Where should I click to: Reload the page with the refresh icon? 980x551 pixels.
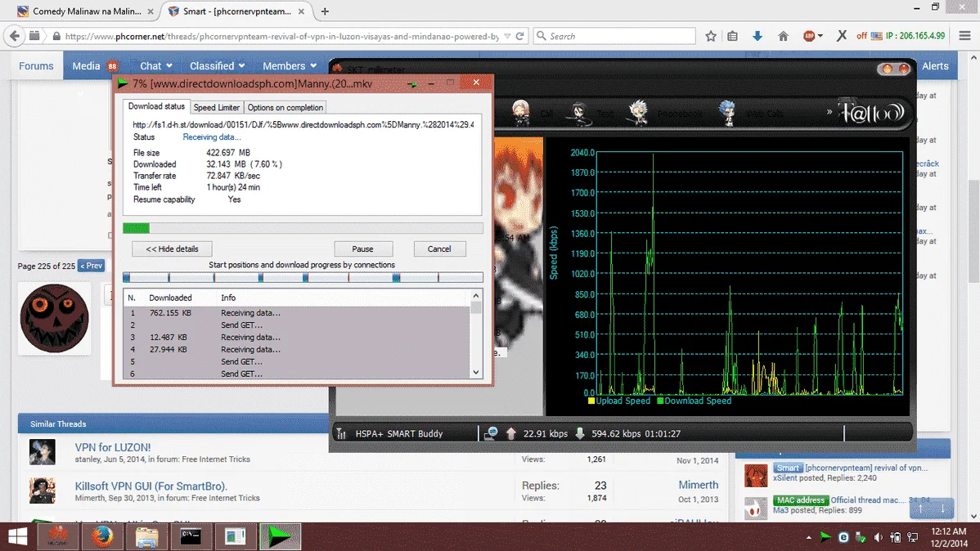tap(519, 36)
